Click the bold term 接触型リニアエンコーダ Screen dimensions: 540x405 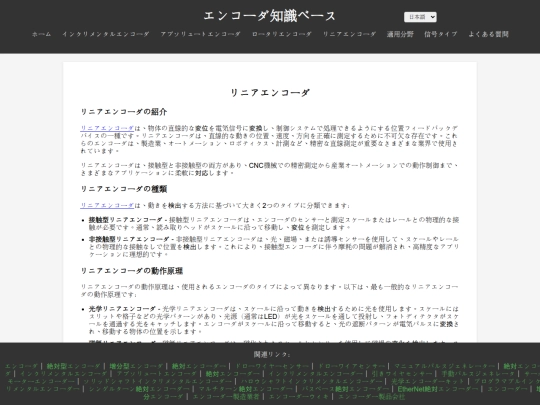(x=126, y=220)
